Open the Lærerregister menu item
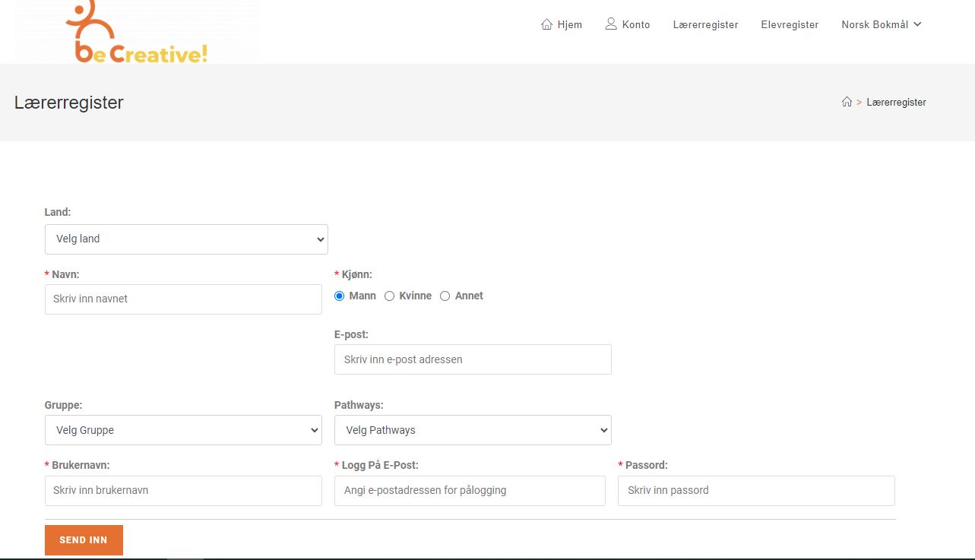The height and width of the screenshot is (560, 975). click(x=705, y=24)
